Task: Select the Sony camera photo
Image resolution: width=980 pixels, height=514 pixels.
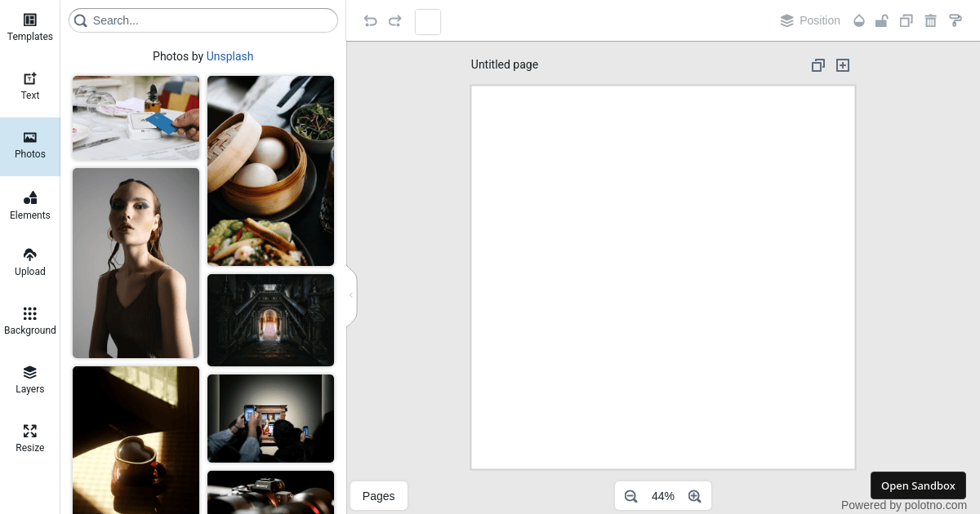Action: coord(271,492)
